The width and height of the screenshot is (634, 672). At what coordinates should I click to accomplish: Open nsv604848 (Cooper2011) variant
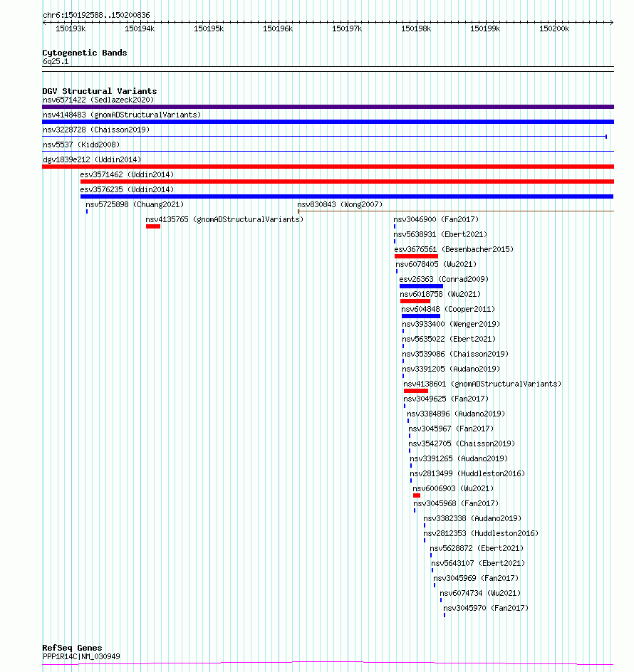[448, 310]
